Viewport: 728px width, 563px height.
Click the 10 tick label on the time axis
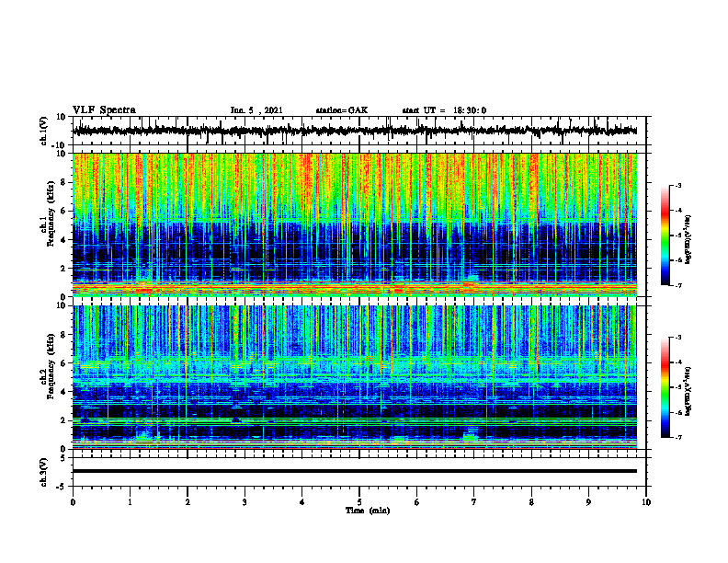[x=646, y=502]
